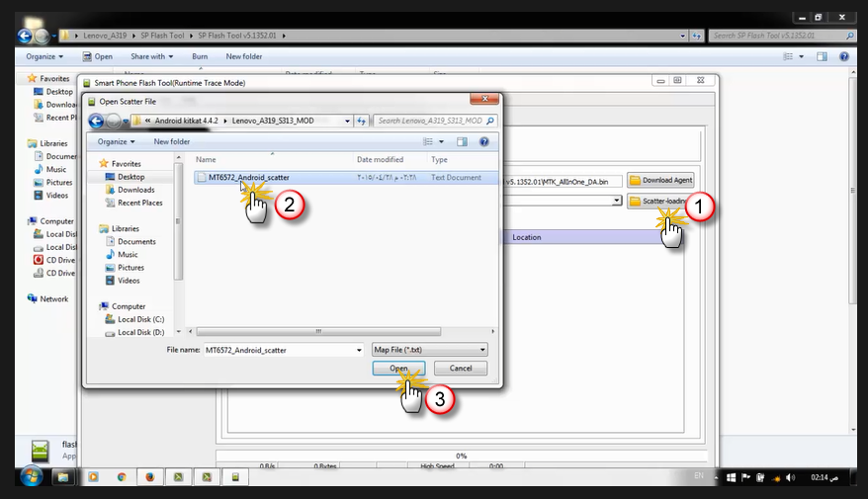
Task: Expand the File name history dropdown arrow
Action: coord(359,350)
